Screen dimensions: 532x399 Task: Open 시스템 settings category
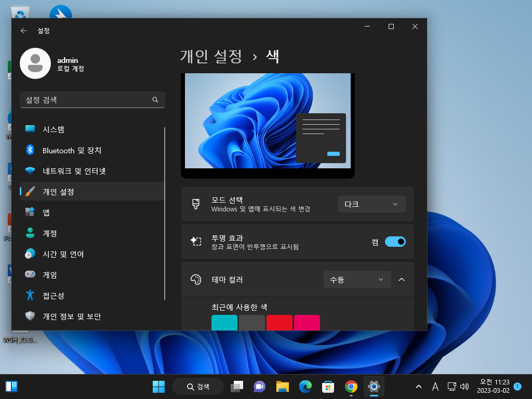click(x=92, y=129)
